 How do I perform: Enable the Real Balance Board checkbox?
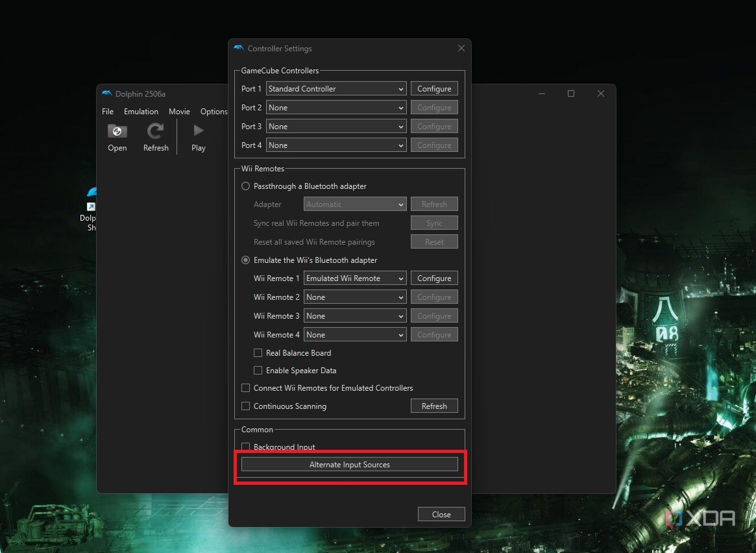258,353
